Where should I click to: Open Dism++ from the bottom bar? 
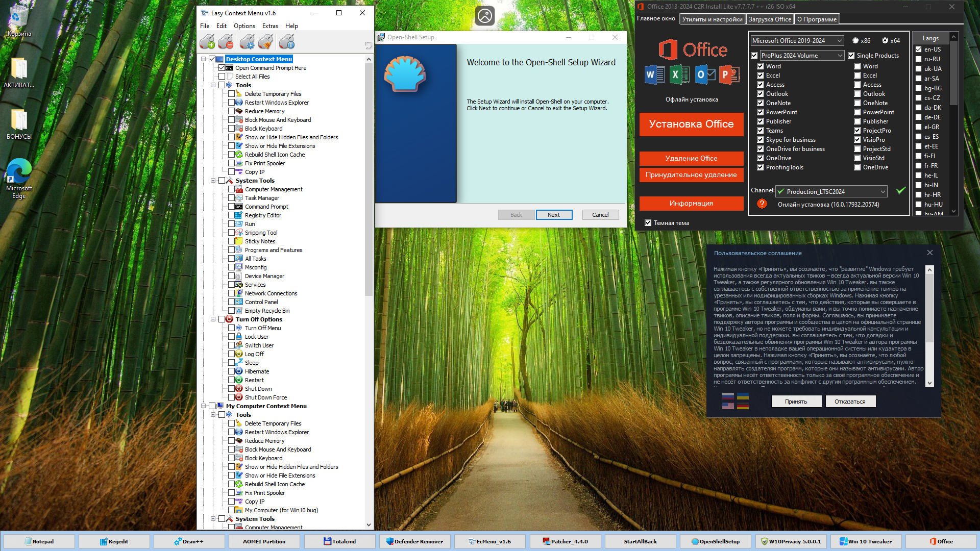[x=189, y=541]
